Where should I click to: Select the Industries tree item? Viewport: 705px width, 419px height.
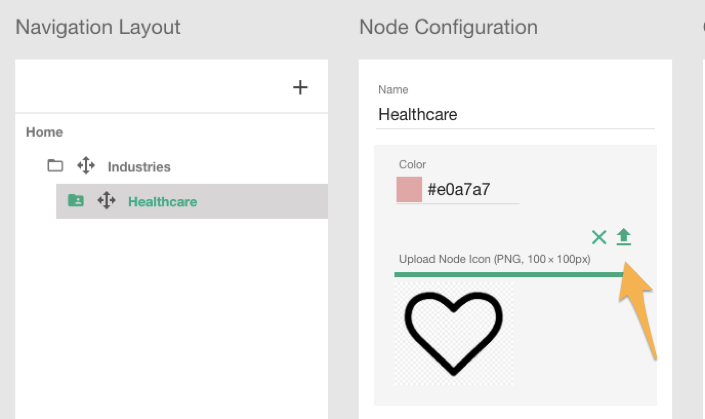tap(139, 167)
